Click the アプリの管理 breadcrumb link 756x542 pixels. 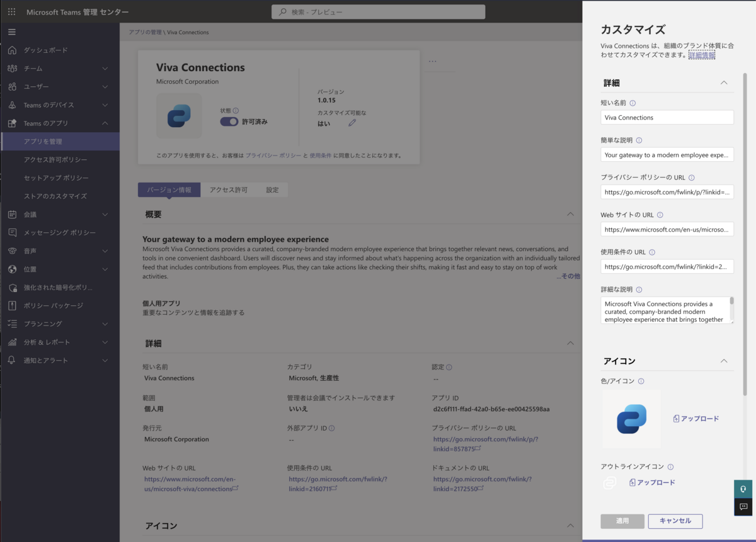tap(144, 32)
